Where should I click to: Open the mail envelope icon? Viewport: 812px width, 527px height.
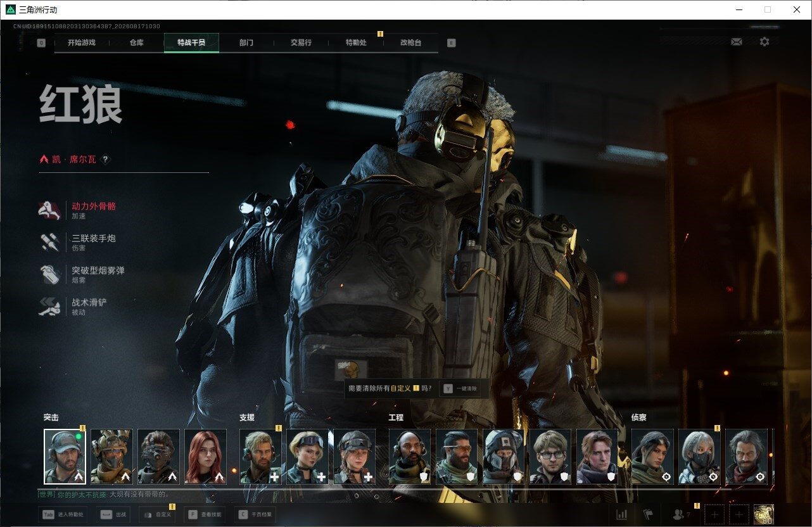pyautogui.click(x=736, y=42)
